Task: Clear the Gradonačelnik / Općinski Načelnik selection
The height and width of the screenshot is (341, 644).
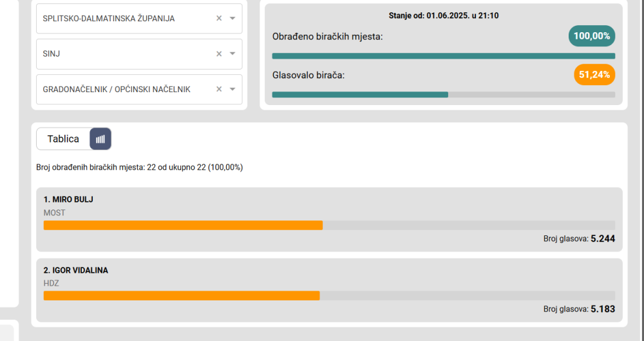Action: [x=219, y=89]
